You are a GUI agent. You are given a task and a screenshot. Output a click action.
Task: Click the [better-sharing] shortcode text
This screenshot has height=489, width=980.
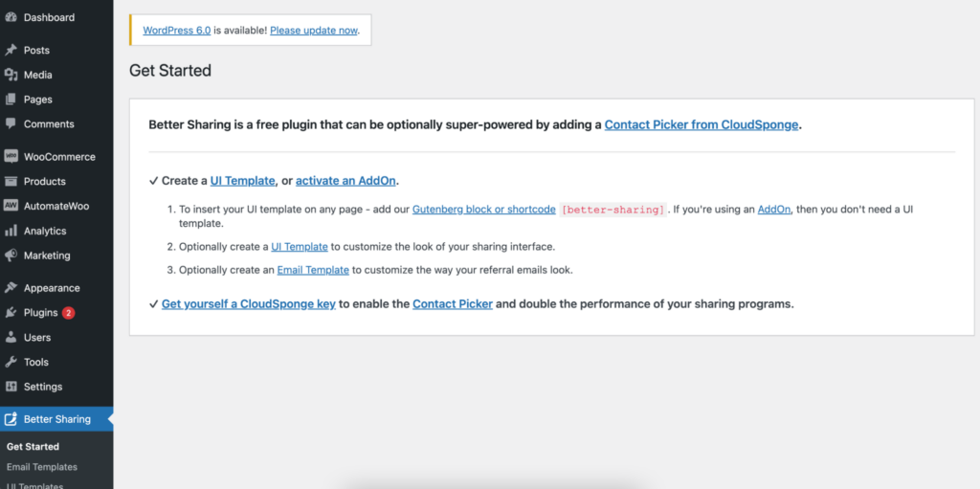[x=612, y=211]
